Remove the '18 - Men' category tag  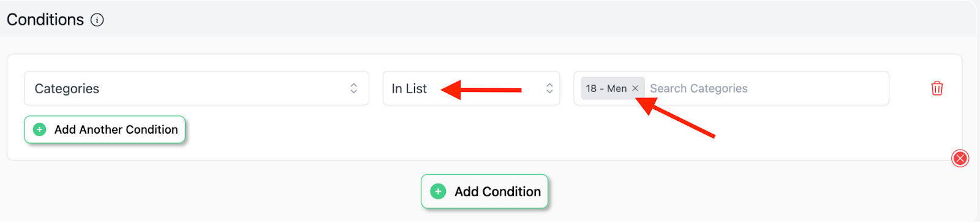(635, 88)
